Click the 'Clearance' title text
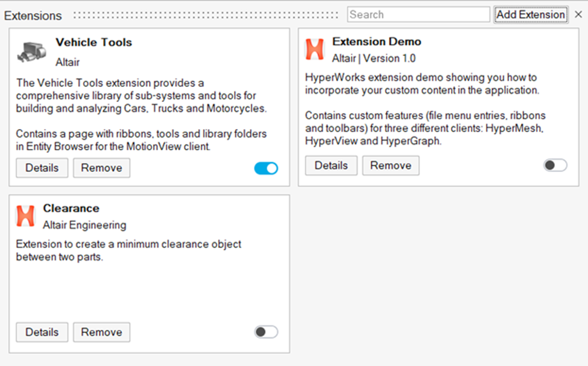Image resolution: width=588 pixels, height=366 pixels. [71, 208]
